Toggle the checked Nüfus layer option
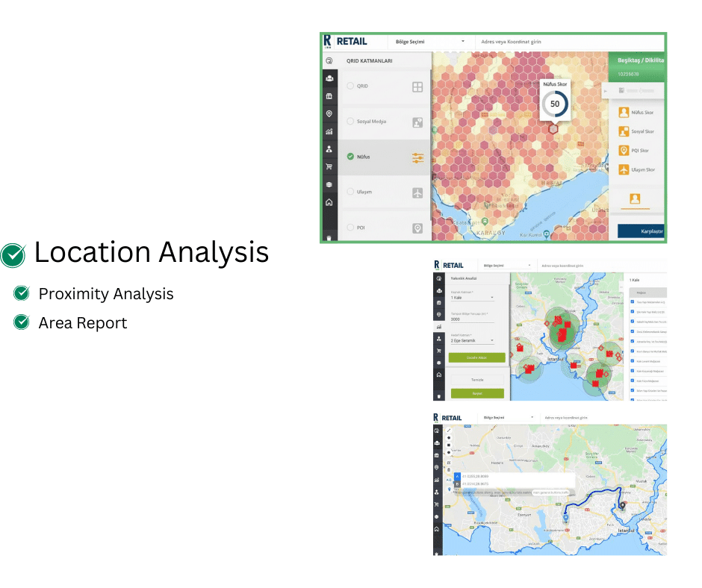 pyautogui.click(x=350, y=157)
